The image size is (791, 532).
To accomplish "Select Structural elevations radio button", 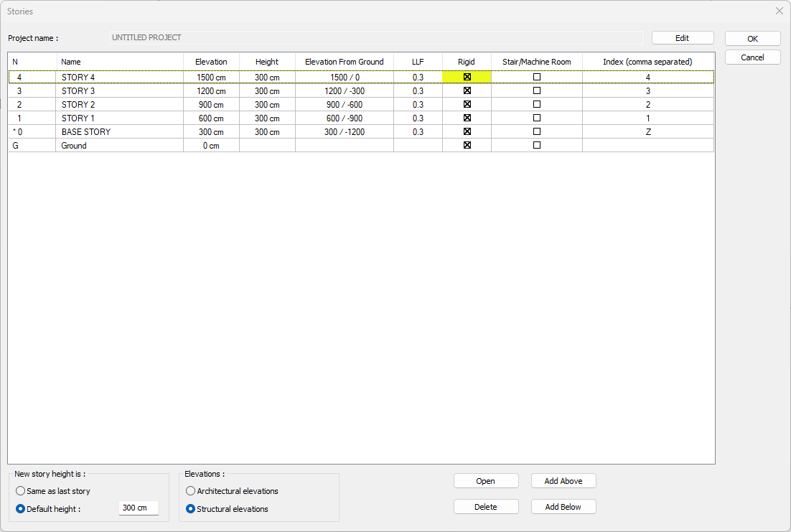I will [x=191, y=509].
